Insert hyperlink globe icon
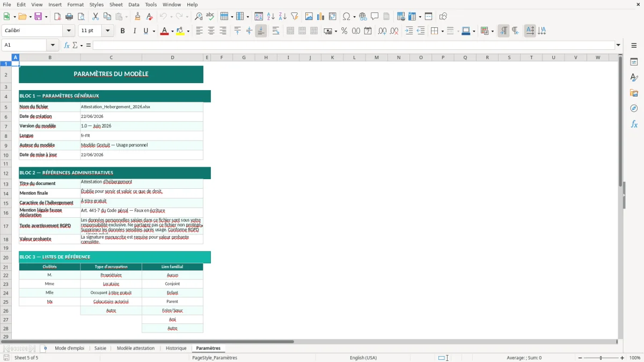This screenshot has height=362, width=644. (363, 17)
